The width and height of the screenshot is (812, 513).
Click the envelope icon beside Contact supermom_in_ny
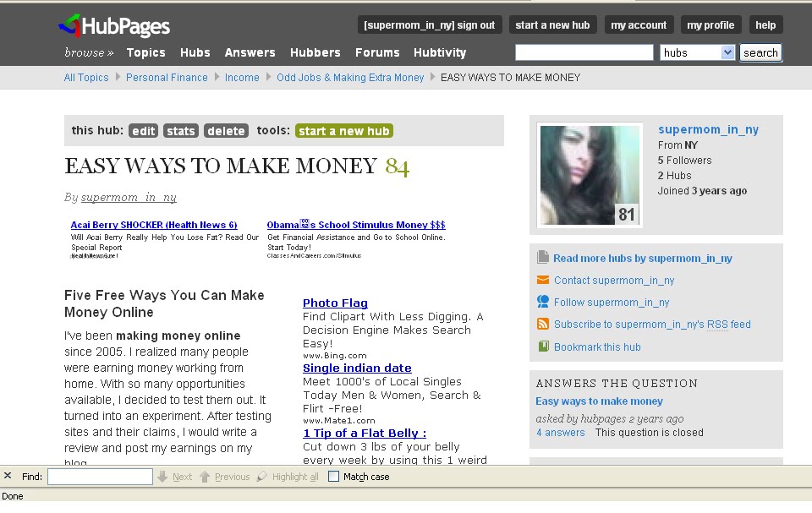click(543, 280)
